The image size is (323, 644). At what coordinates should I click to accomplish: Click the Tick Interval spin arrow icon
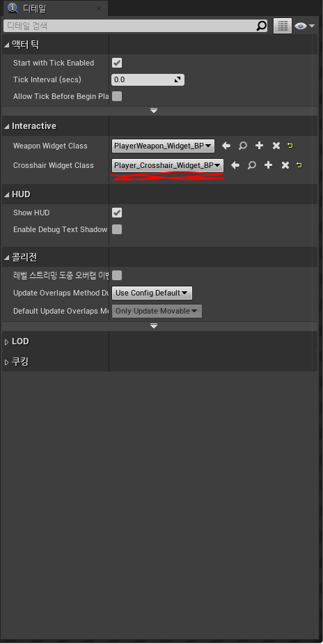pos(178,79)
